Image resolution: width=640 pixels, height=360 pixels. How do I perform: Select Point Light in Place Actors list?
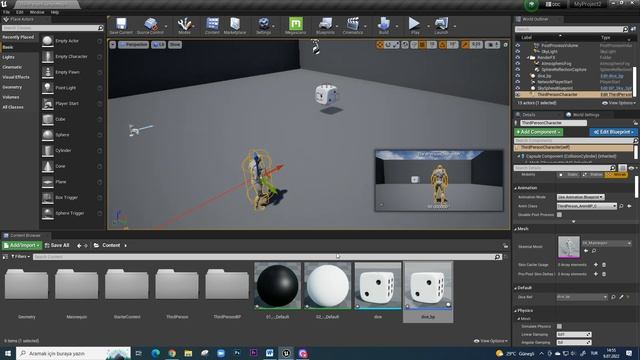[72, 88]
